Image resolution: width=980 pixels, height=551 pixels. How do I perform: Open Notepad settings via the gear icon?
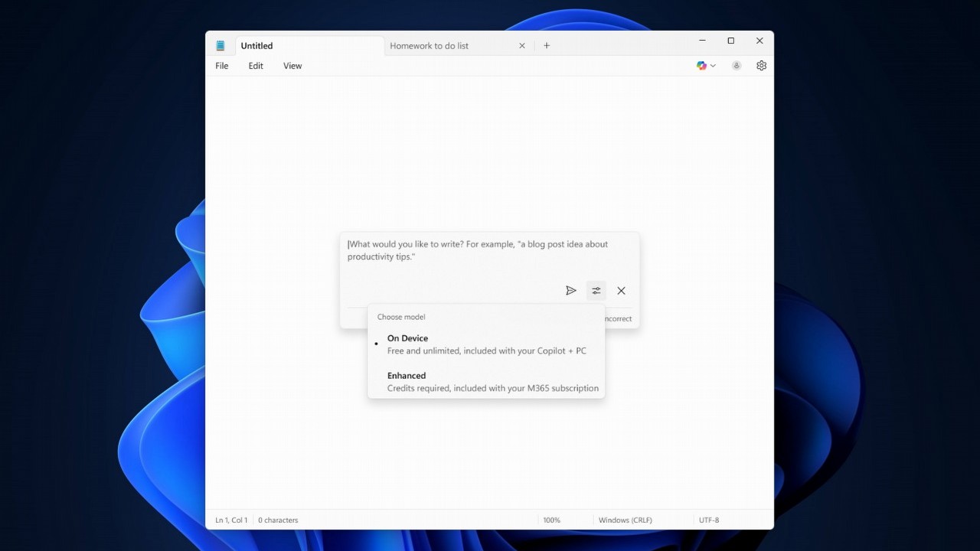pyautogui.click(x=761, y=65)
